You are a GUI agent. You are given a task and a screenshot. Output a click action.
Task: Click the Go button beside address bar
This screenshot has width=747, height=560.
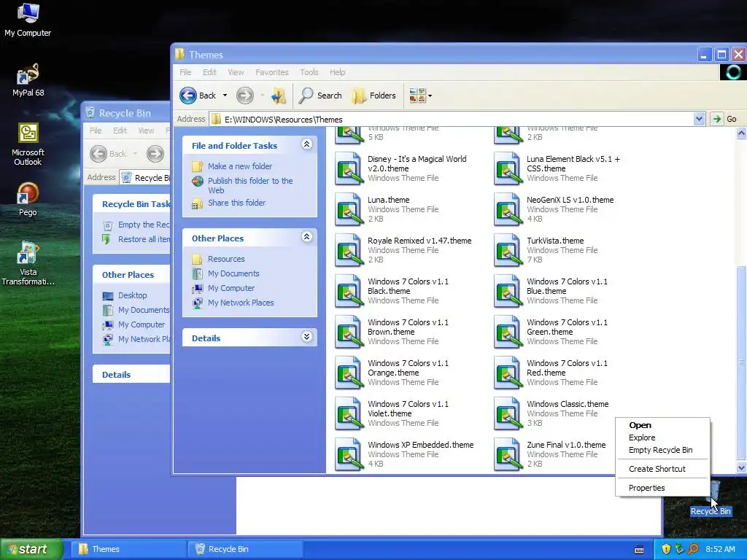(x=726, y=119)
